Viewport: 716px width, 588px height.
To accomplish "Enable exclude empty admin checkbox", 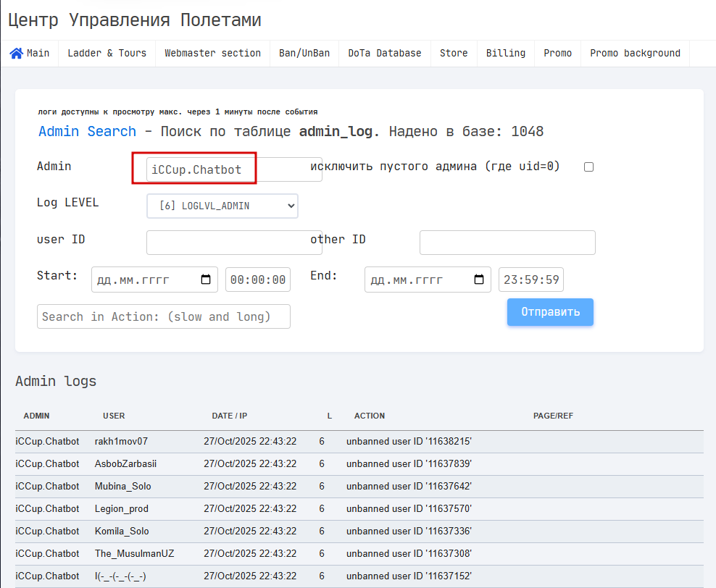I will [588, 167].
